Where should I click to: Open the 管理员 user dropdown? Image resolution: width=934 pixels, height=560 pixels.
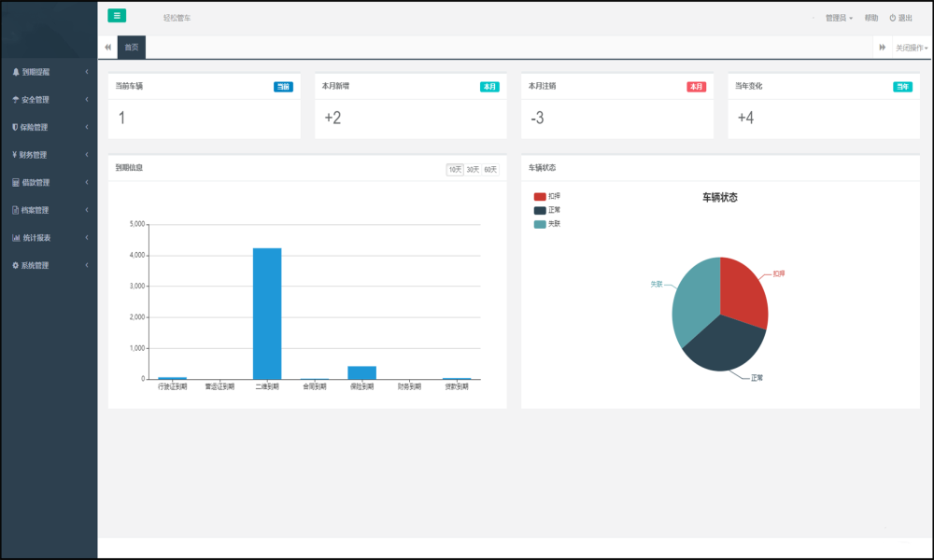tap(839, 18)
